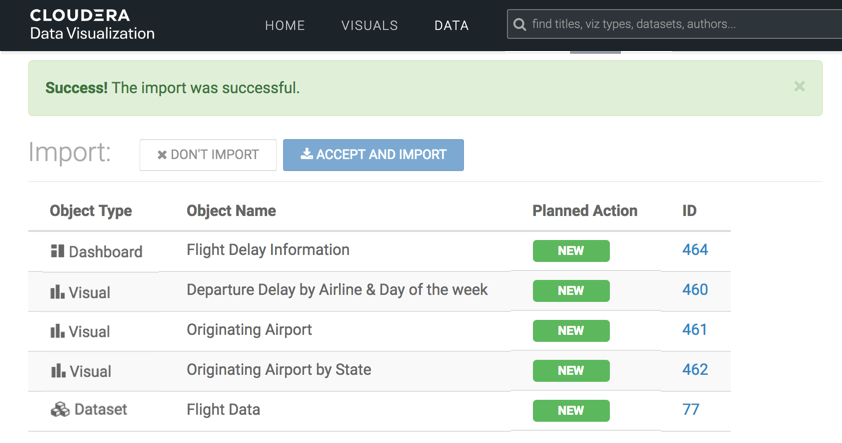Switch to the DATA section
Screen dimensions: 842x443
click(x=451, y=26)
